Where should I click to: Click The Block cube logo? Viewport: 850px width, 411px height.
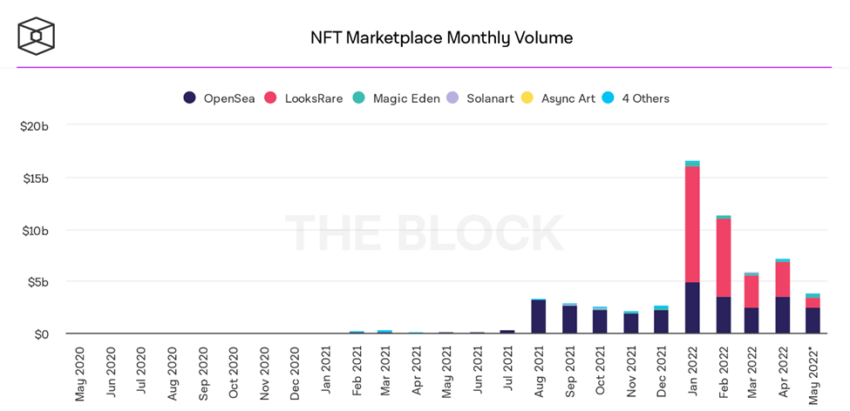[36, 36]
